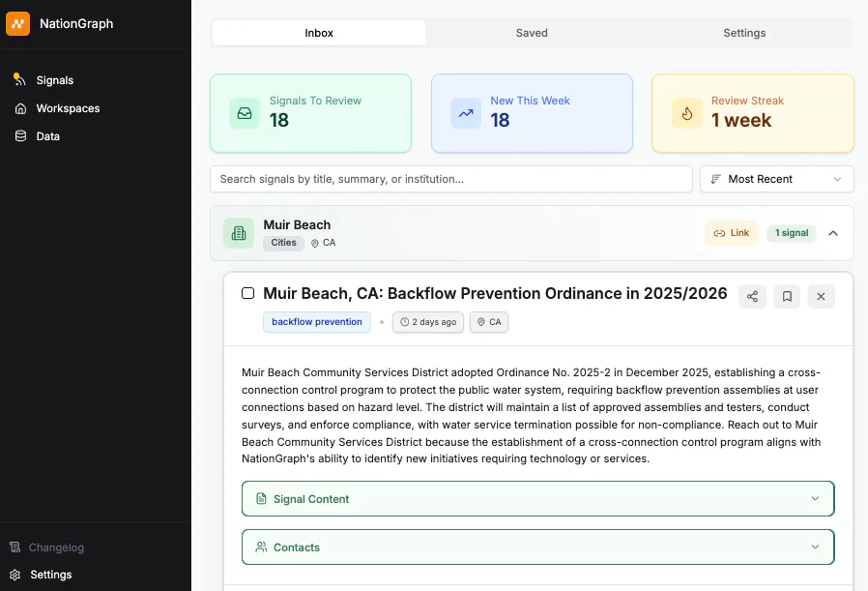Image resolution: width=868 pixels, height=591 pixels.
Task: Click the Contacts people icon
Action: tap(261, 547)
